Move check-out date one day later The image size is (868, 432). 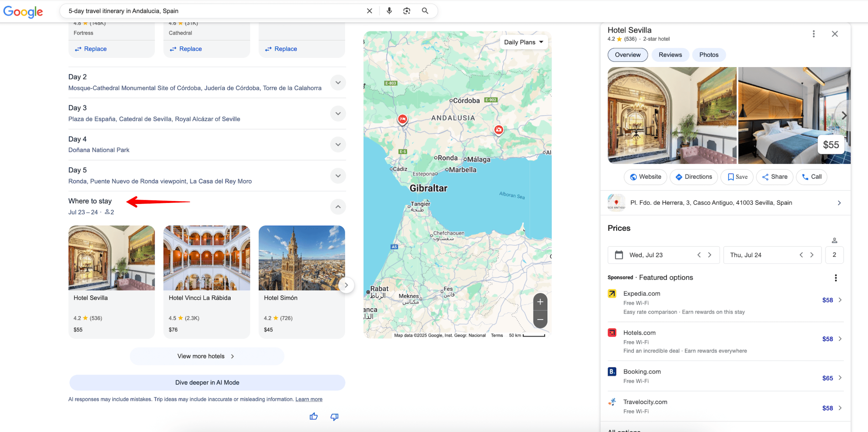812,255
